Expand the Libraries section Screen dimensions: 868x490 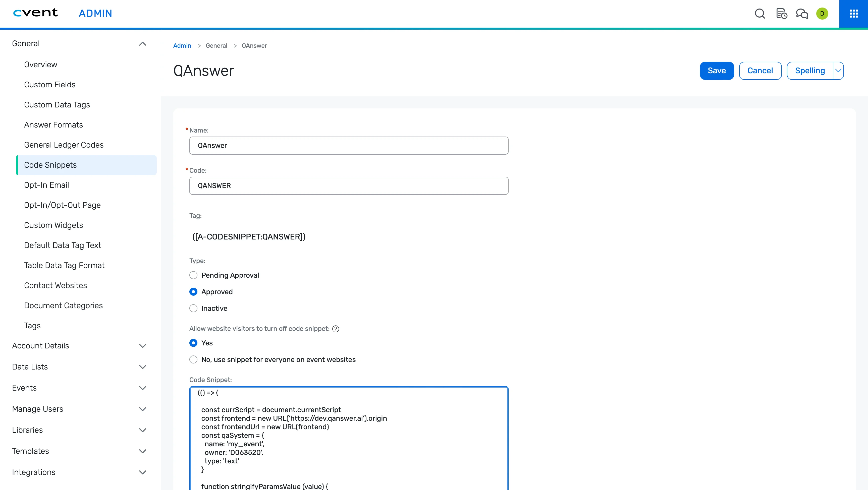point(143,430)
